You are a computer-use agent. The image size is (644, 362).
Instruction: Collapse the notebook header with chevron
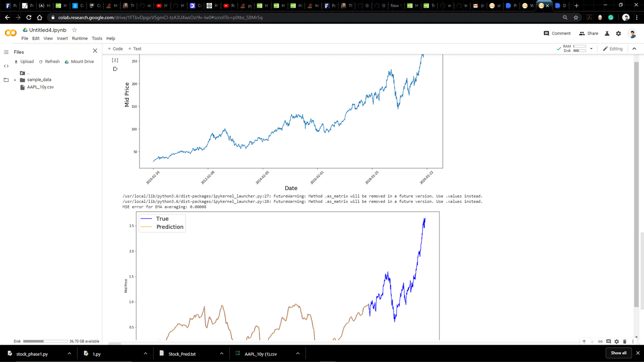(634, 49)
